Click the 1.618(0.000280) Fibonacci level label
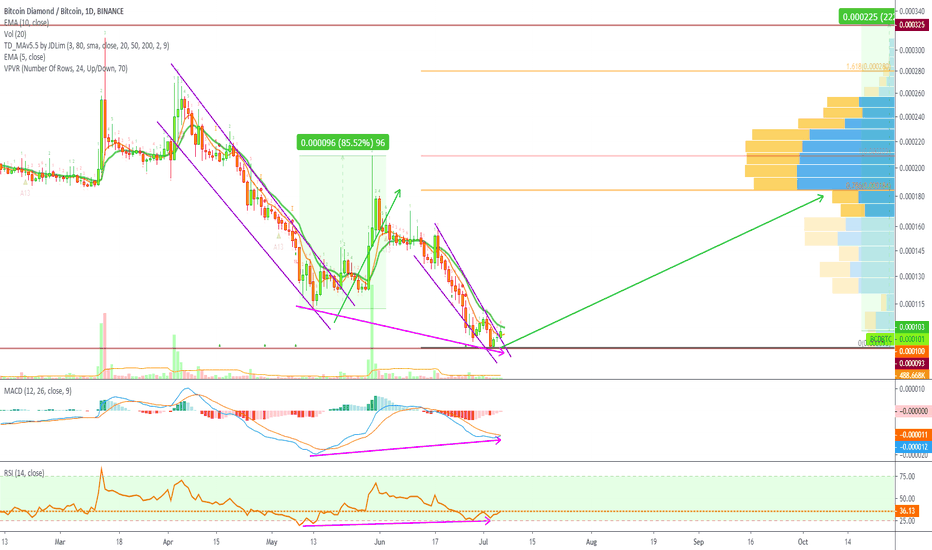932x550 pixels. pos(867,67)
